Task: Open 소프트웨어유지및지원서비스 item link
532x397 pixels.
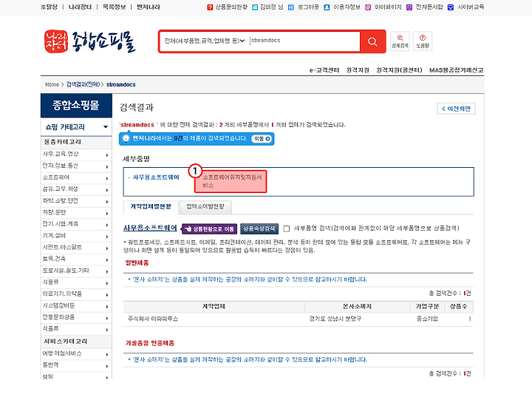Action: 232,181
